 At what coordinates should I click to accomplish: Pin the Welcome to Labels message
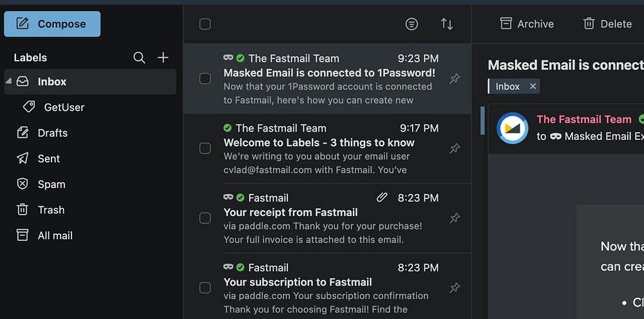[455, 148]
